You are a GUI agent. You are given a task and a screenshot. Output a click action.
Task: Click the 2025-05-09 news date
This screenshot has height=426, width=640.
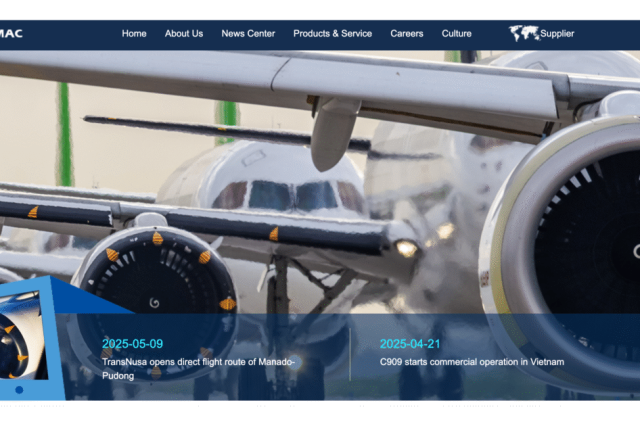click(132, 344)
